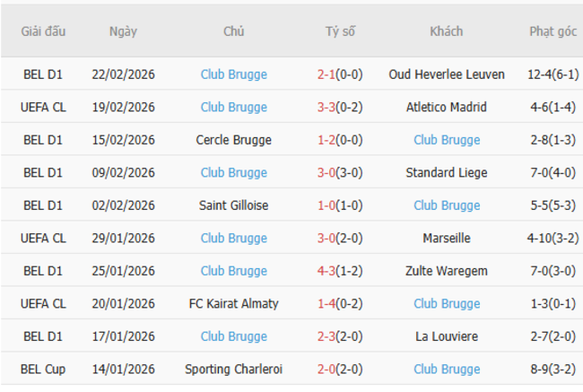The height and width of the screenshot is (392, 583).
Task: Open the Saint Gilloise team page
Action: 233,205
